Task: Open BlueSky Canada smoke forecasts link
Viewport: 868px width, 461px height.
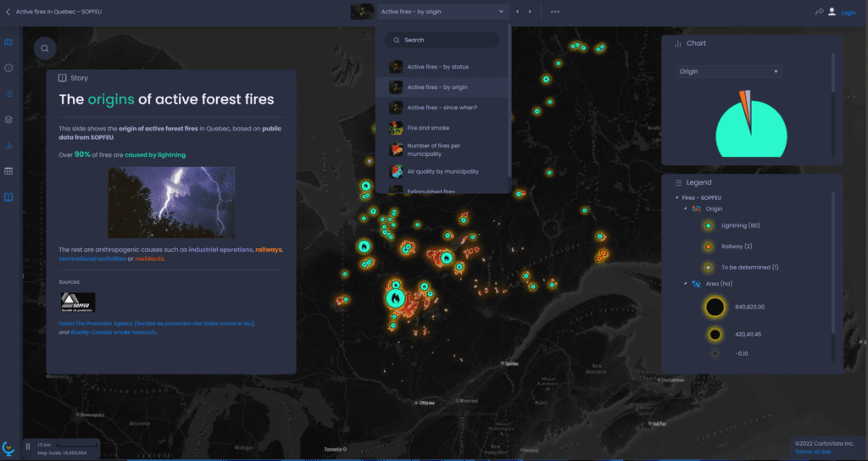Action: click(113, 332)
